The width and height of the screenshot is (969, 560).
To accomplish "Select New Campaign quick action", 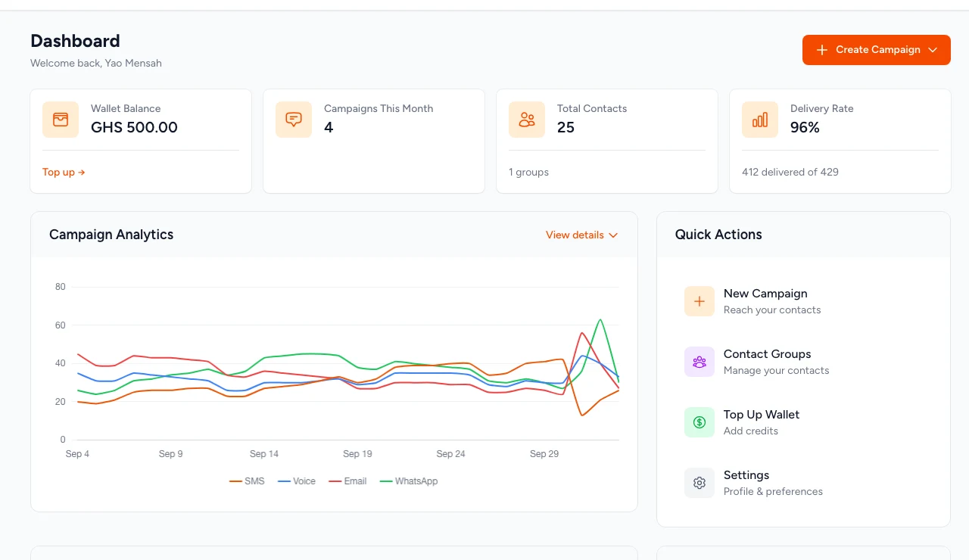I will click(803, 301).
